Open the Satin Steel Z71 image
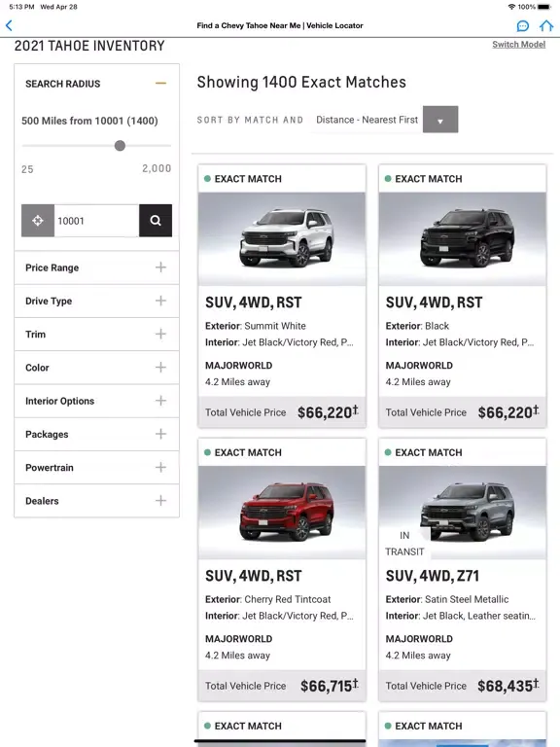 [463, 513]
